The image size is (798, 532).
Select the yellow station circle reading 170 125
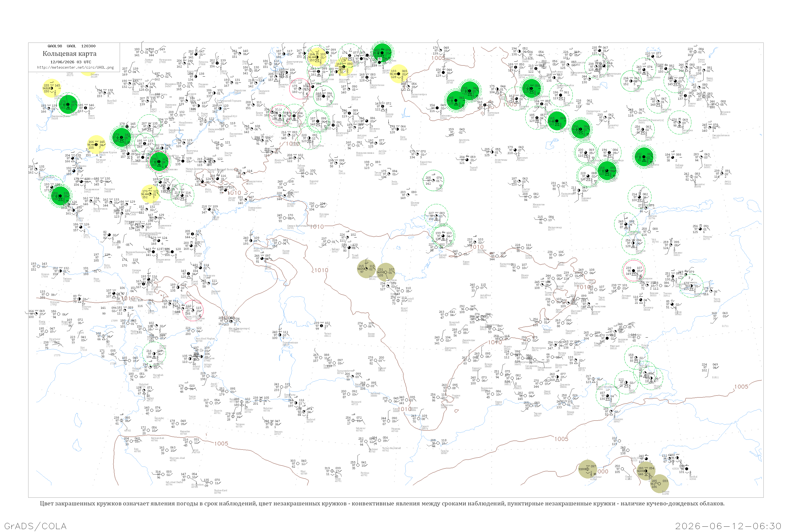150,194
